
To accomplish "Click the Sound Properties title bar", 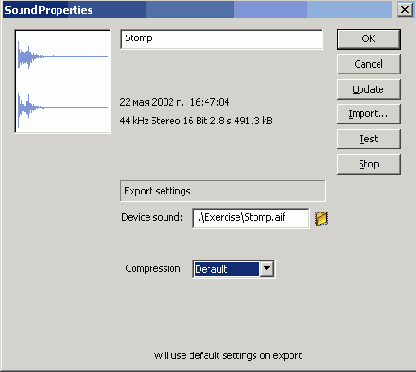I will click(x=197, y=10).
